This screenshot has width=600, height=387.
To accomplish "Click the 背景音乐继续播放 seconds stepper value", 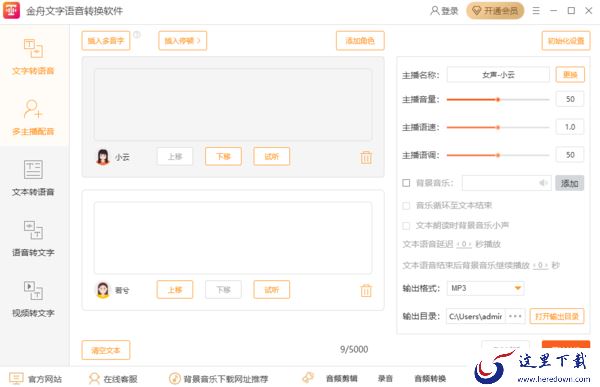I will [x=540, y=265].
